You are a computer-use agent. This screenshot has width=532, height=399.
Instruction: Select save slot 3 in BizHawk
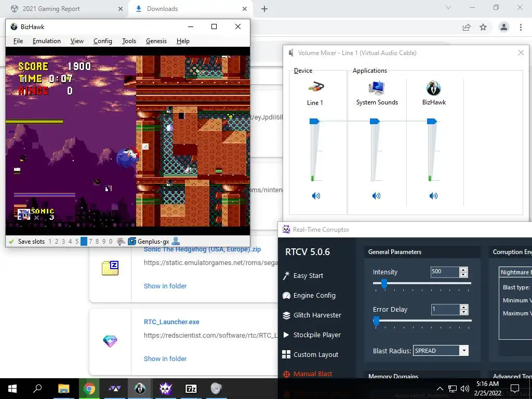click(x=63, y=242)
